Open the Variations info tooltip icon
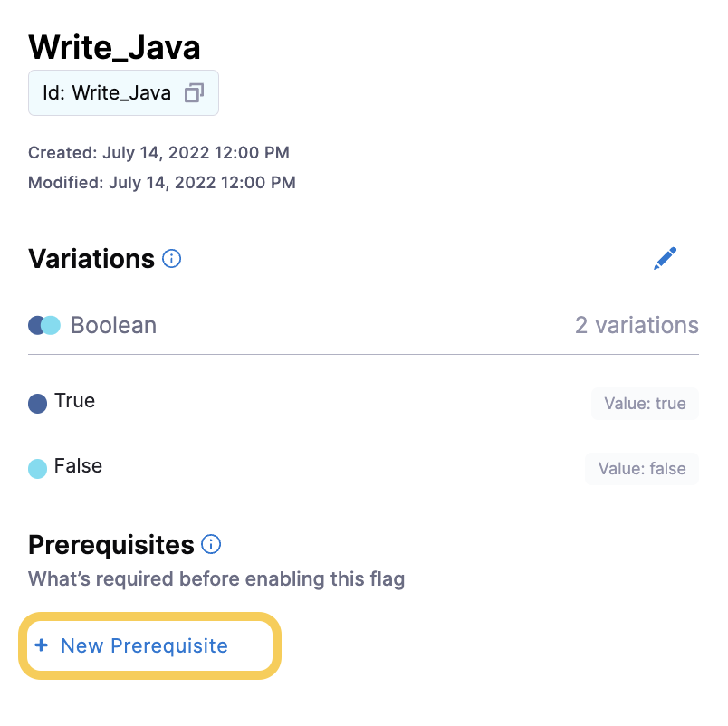The height and width of the screenshot is (726, 728). 171,259
